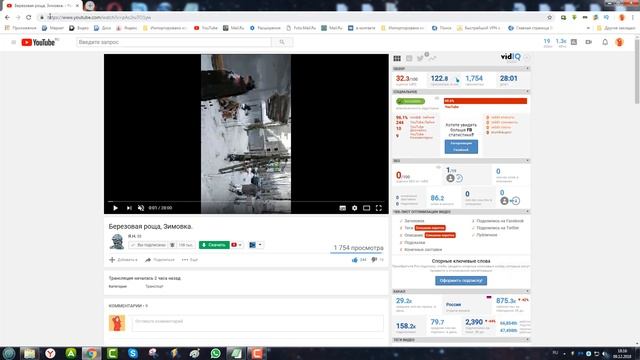Screen dimensions: 640x360
Task: Collapse the vidIQ social section
Action: [527, 91]
